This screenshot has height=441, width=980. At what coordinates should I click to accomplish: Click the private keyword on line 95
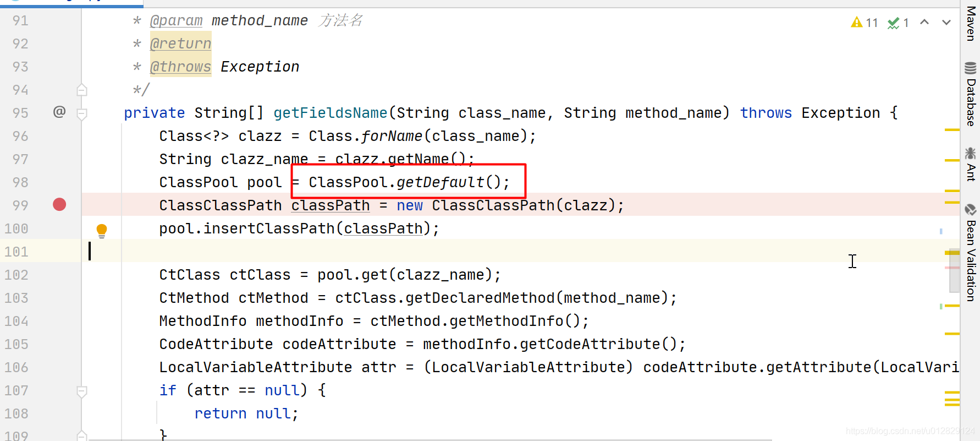[155, 113]
